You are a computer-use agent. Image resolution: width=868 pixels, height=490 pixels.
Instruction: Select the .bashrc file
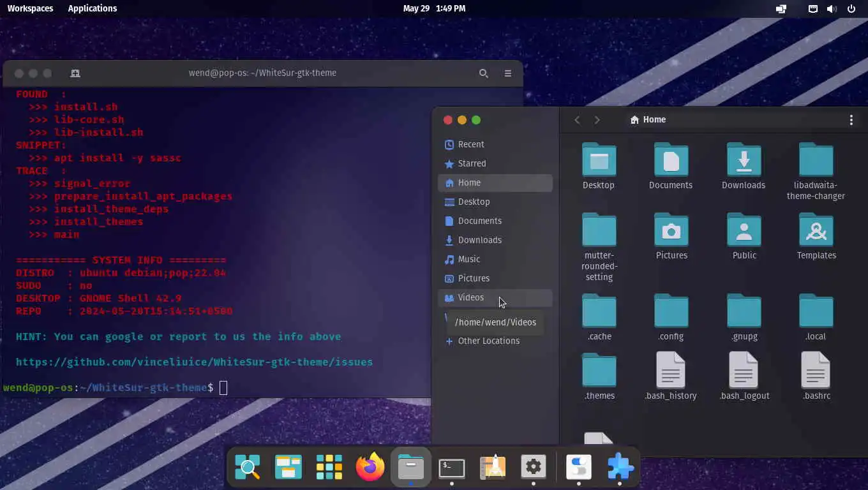(816, 376)
